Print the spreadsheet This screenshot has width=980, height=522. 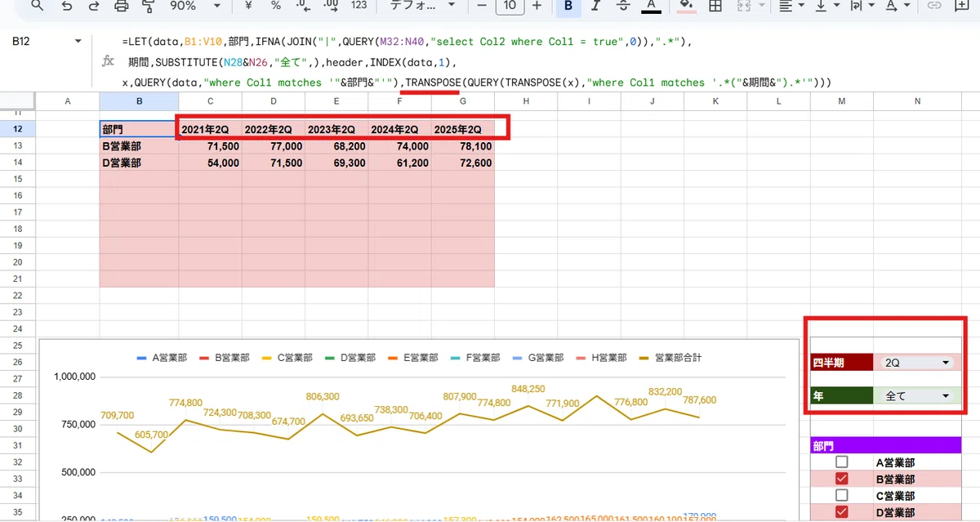[122, 6]
